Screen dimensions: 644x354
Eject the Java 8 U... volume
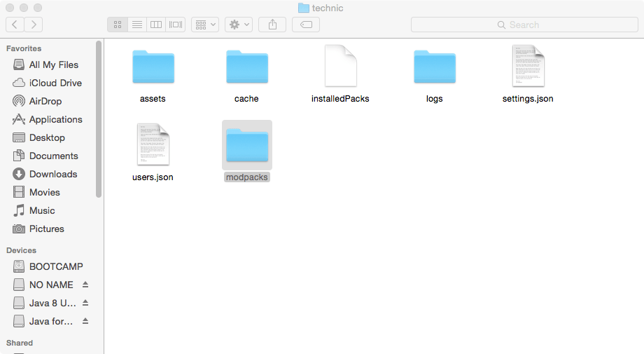coord(85,303)
